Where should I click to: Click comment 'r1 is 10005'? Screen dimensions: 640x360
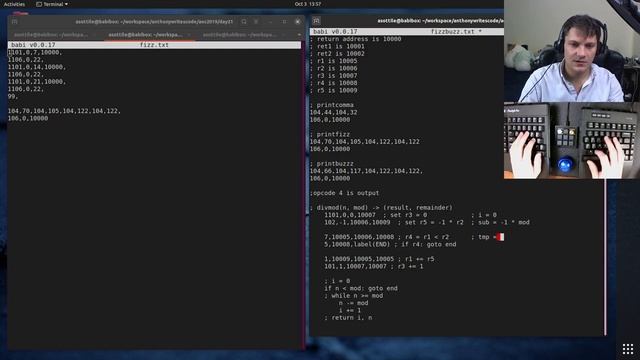coord(333,61)
